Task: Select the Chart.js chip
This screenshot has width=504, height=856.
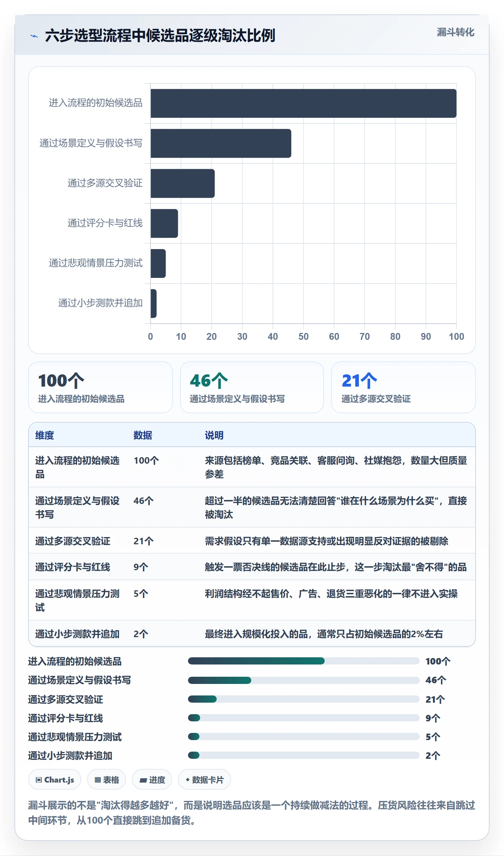Action: pos(55,780)
